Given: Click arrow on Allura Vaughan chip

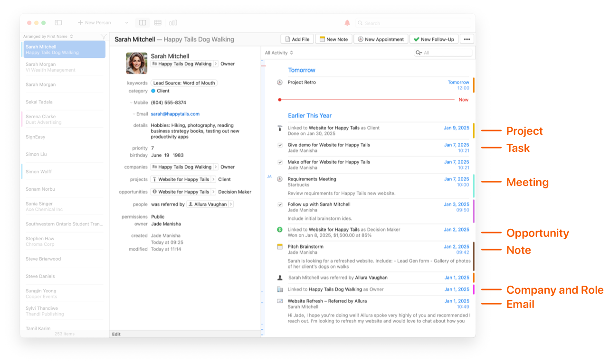Looking at the screenshot, I should click(x=231, y=204).
